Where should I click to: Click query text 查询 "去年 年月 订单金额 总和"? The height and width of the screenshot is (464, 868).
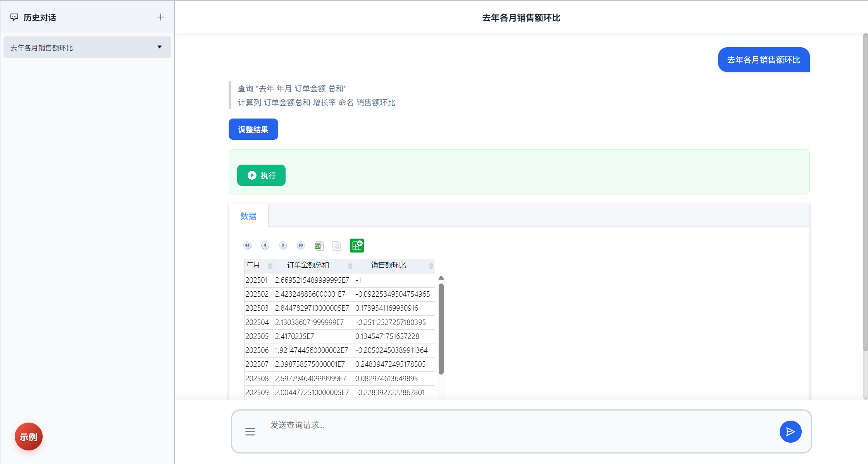[x=292, y=88]
